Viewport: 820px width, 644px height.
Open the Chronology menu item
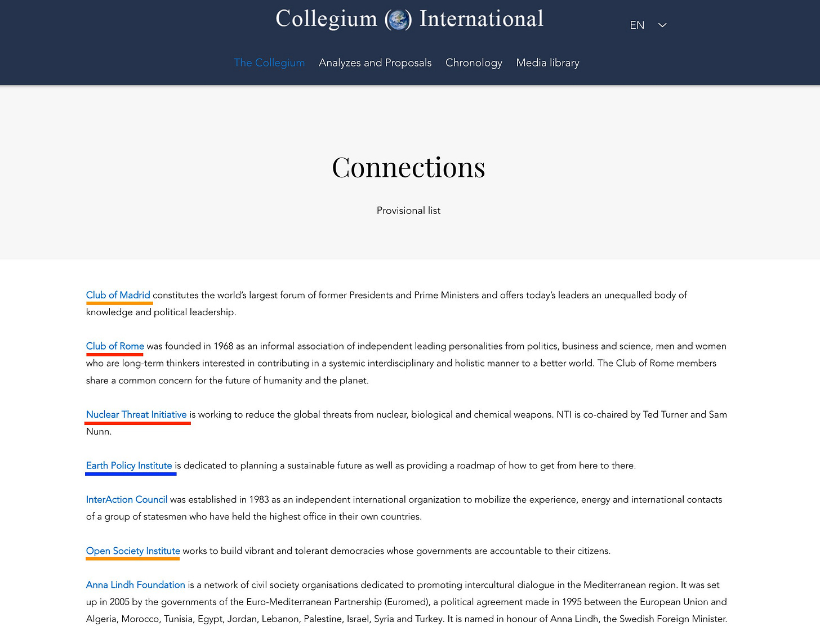click(474, 62)
